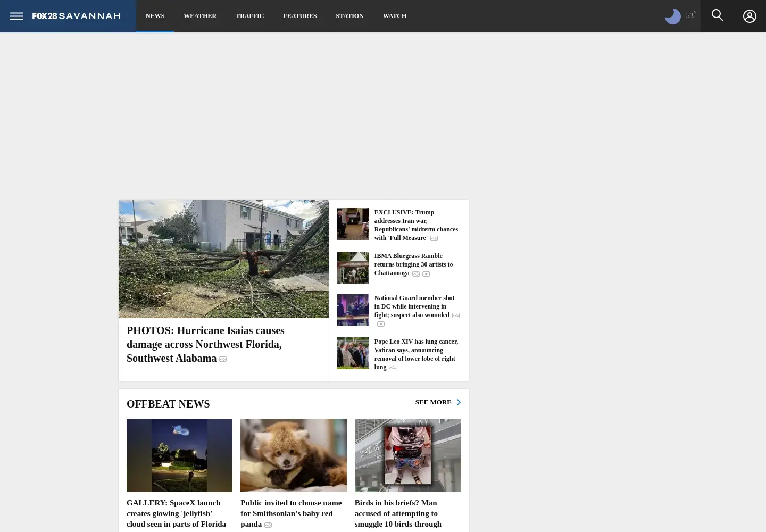Open the user account icon

click(750, 16)
